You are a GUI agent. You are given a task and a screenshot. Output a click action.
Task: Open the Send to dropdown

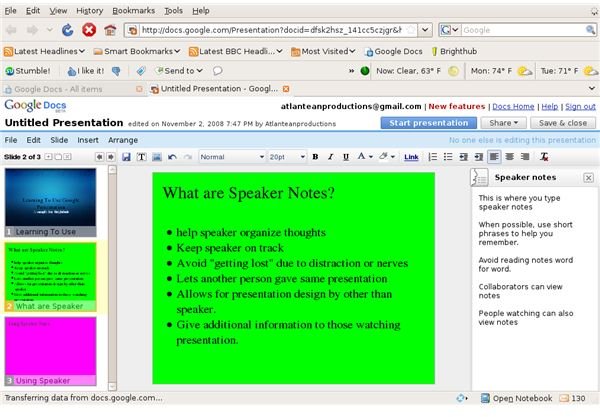click(179, 71)
